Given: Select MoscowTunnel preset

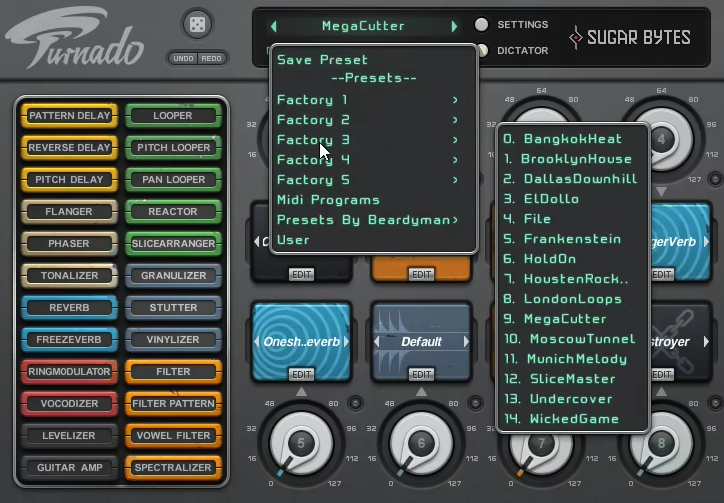Looking at the screenshot, I should click(569, 339).
